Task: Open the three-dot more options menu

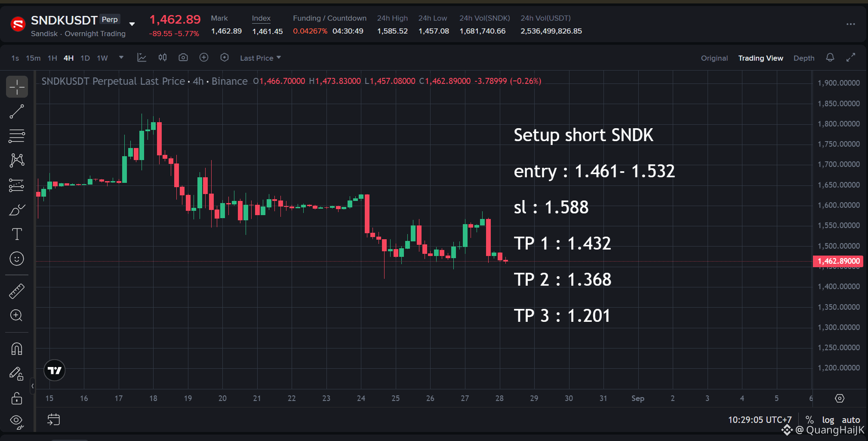Action: [x=851, y=24]
